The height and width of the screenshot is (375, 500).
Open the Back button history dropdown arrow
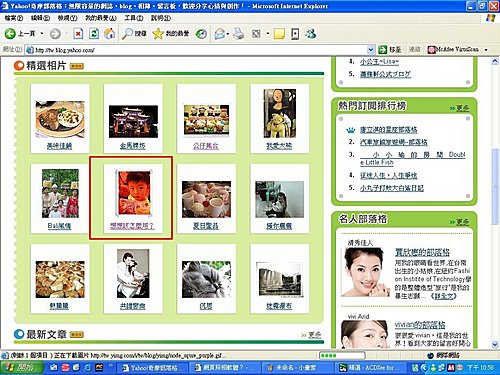point(42,33)
